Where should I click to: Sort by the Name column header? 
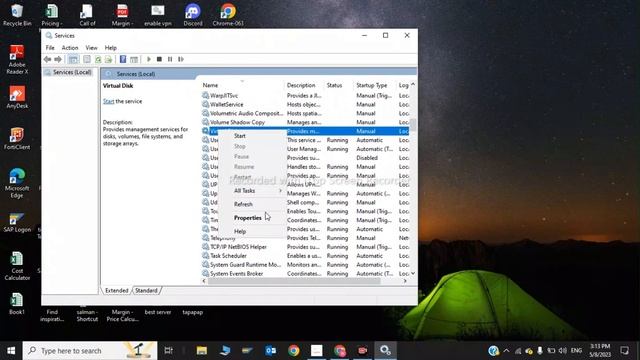point(242,85)
